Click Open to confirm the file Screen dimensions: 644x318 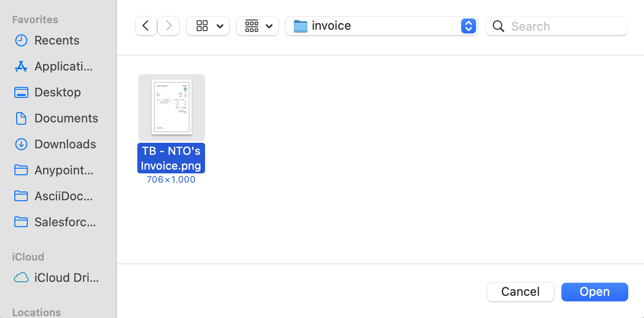[x=595, y=292]
